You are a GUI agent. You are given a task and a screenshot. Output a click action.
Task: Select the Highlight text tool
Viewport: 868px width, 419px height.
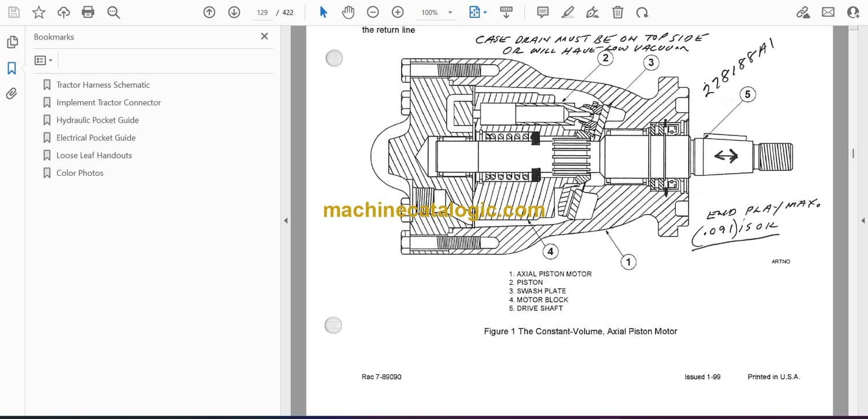point(568,12)
